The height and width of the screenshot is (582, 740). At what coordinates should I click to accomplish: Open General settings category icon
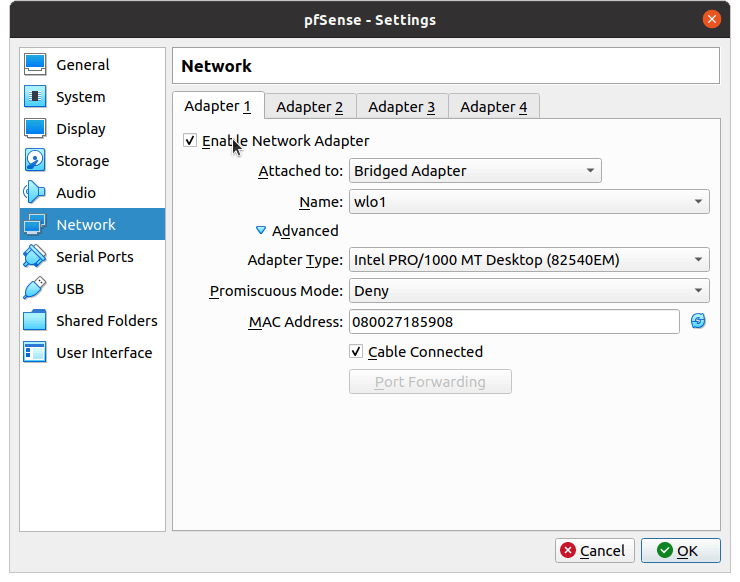coord(36,65)
